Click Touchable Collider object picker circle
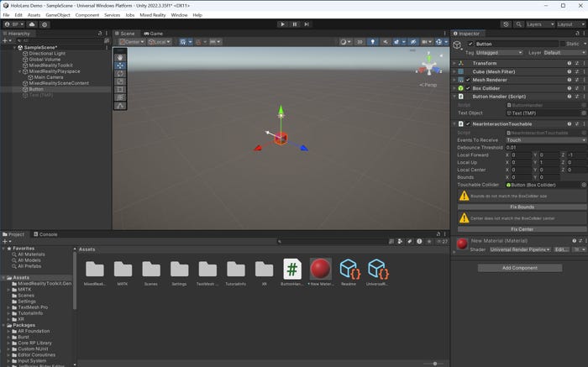This screenshot has width=588, height=367. pyautogui.click(x=584, y=185)
